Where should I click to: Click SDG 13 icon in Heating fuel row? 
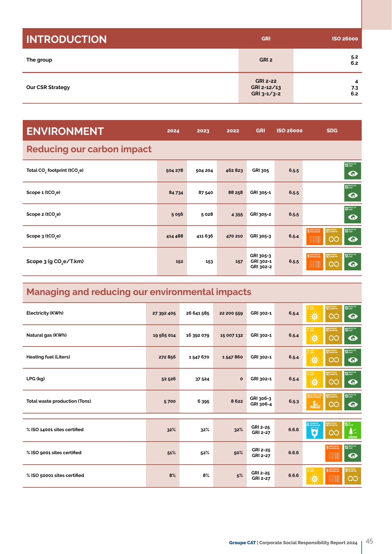353,357
